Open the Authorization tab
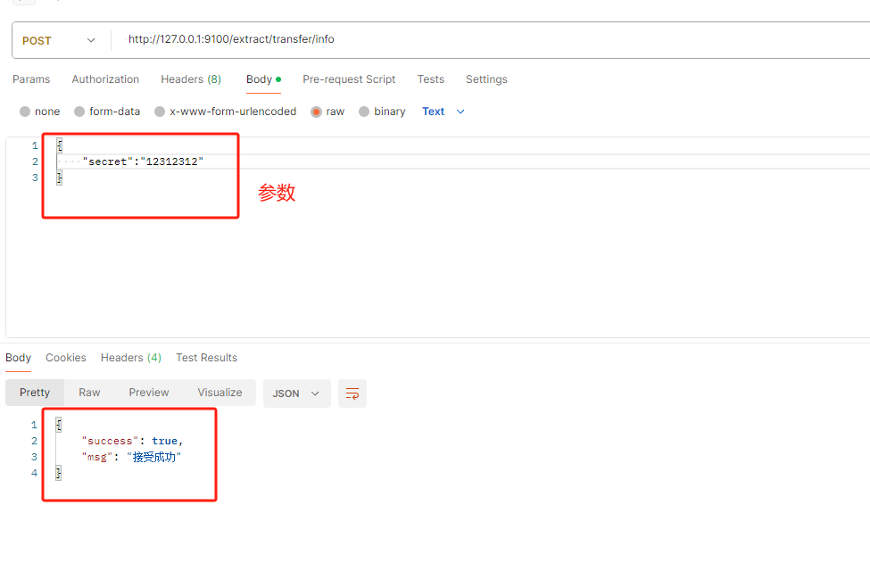The width and height of the screenshot is (870, 588). [x=105, y=79]
